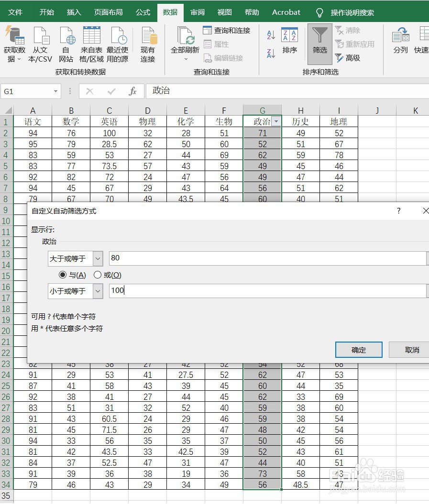切换到开始选项卡
This screenshot has width=429, height=504.
tap(46, 12)
